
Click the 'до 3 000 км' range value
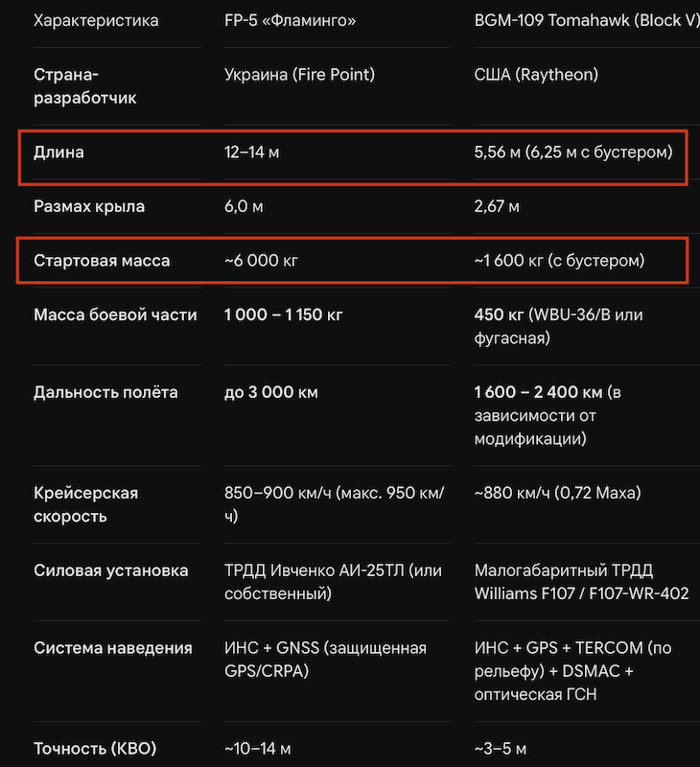point(271,392)
